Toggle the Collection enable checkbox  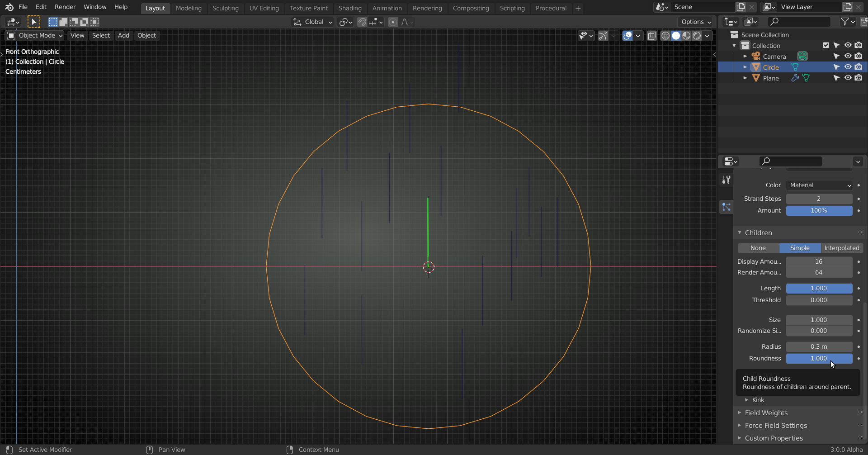[826, 45]
